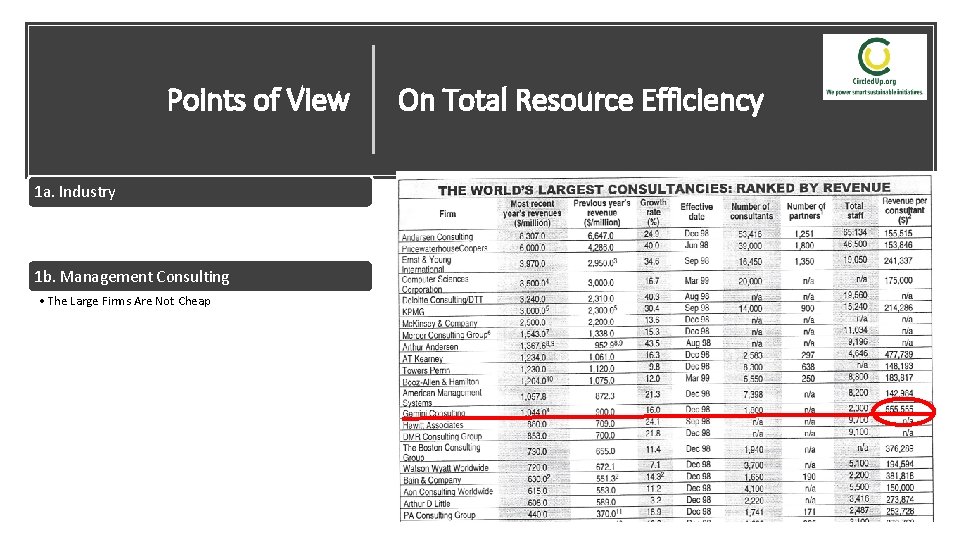Open the '1a. Industry' section bar
This screenshot has width=960, height=540.
point(200,192)
